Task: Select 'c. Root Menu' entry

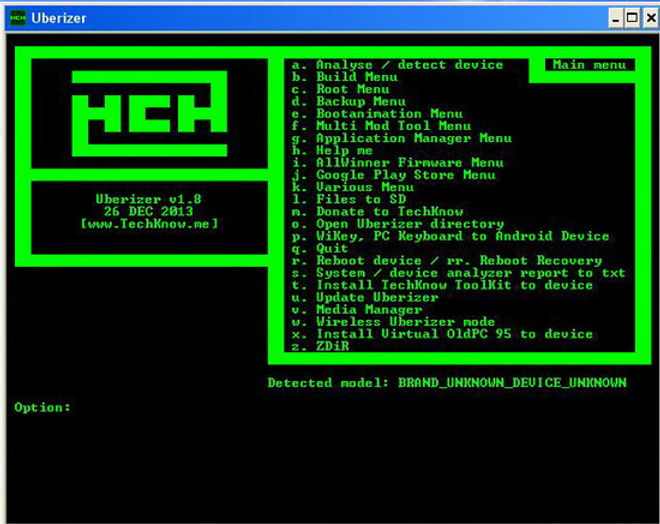Action: point(341,89)
